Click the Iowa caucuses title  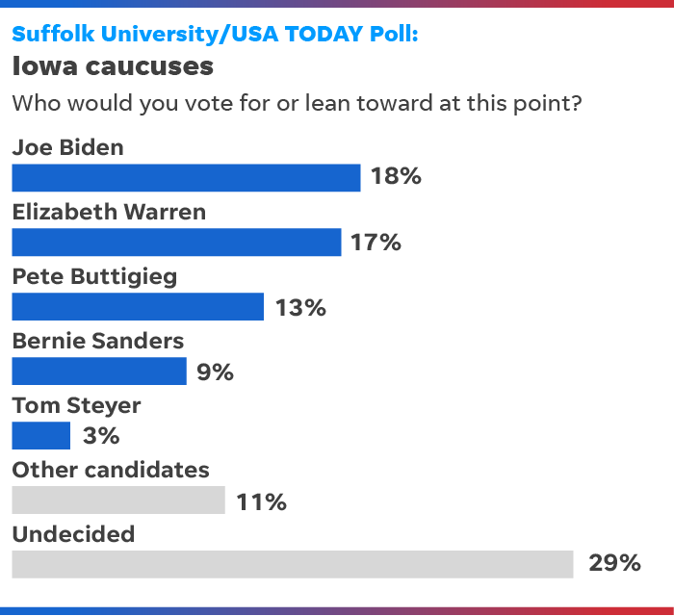click(x=113, y=66)
